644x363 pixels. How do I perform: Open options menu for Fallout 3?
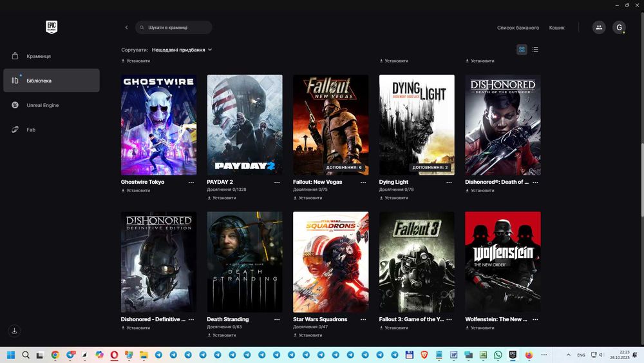[x=449, y=319]
